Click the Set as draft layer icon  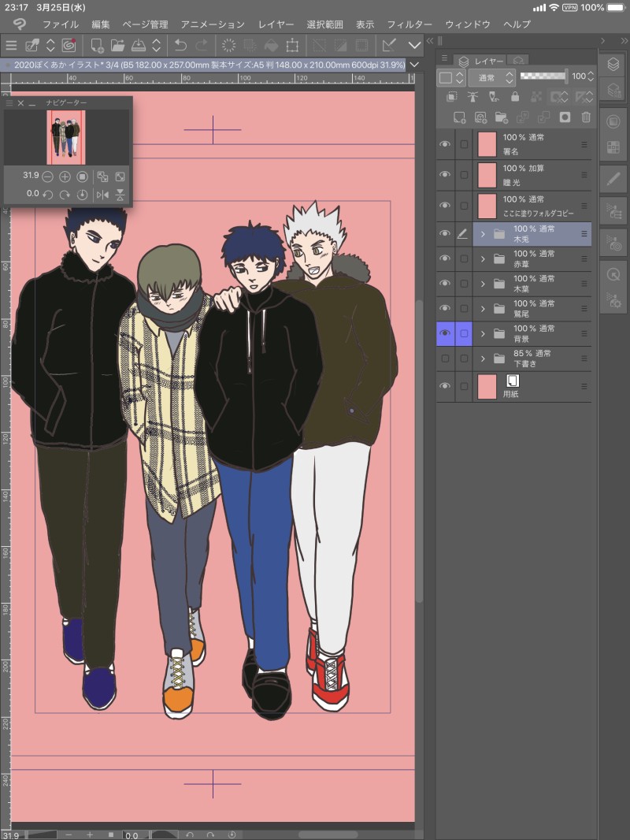tap(494, 96)
